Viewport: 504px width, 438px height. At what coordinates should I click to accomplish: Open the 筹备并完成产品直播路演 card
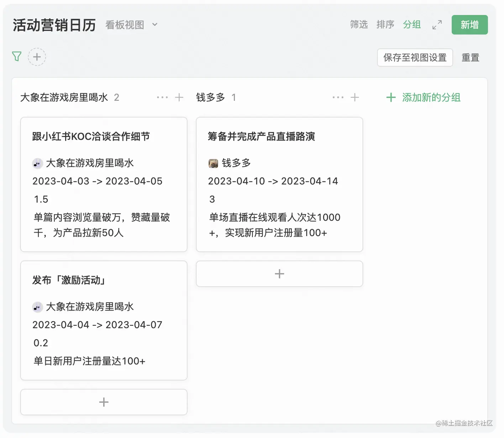coord(279,184)
